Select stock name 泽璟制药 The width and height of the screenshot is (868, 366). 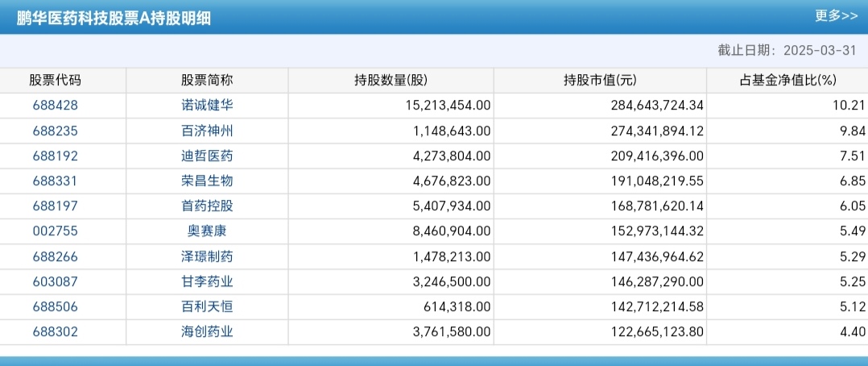pyautogui.click(x=207, y=256)
